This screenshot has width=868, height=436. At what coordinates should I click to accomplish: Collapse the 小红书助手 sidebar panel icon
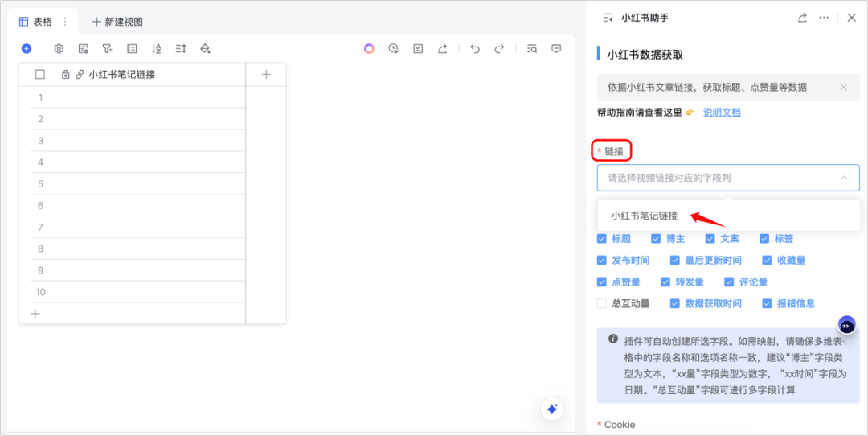[608, 18]
